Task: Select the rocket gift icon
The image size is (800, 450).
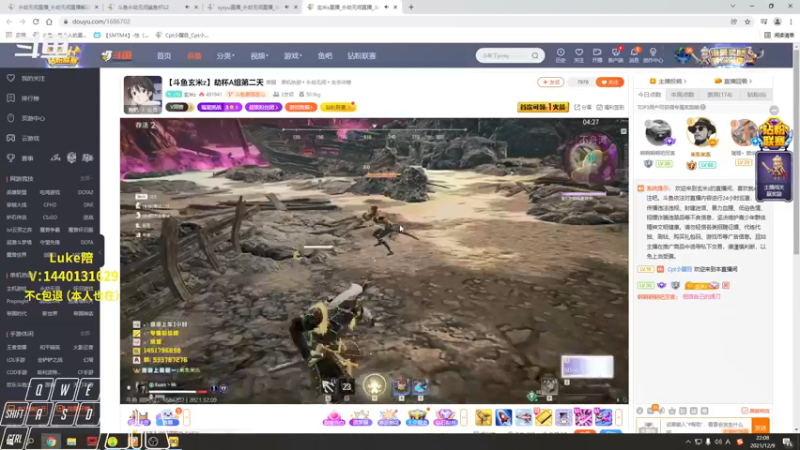Action: click(504, 417)
